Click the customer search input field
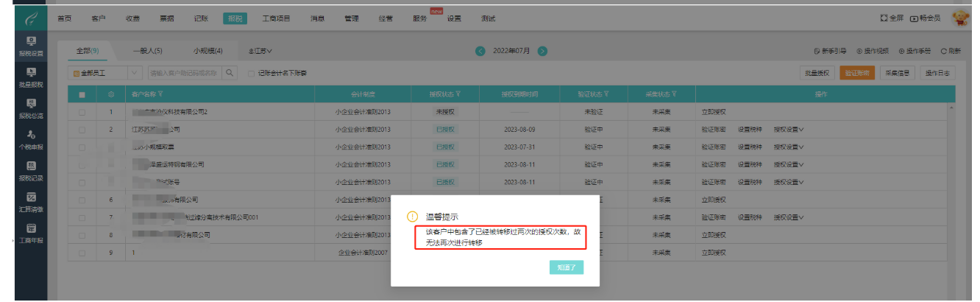This screenshot has height=302, width=980. pyautogui.click(x=184, y=73)
